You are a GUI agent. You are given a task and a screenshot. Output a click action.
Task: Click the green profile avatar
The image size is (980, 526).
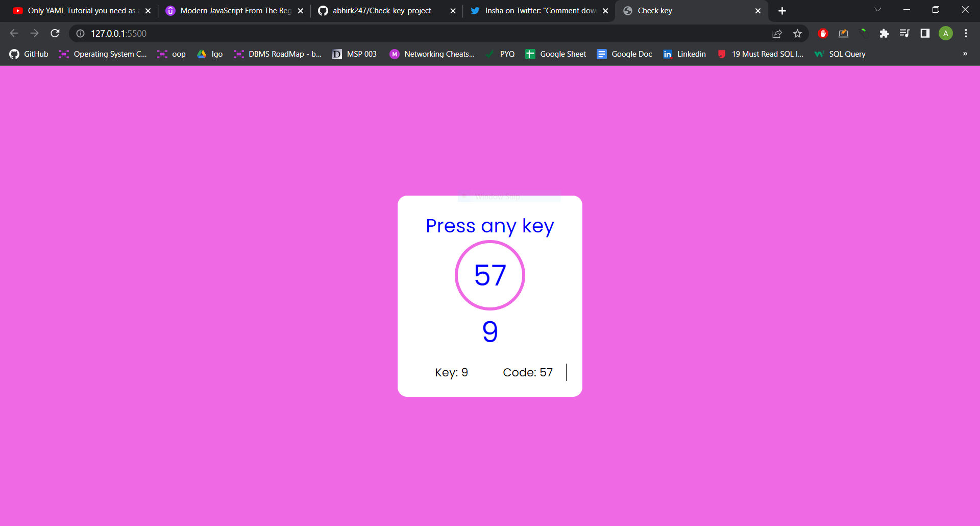[x=946, y=33]
